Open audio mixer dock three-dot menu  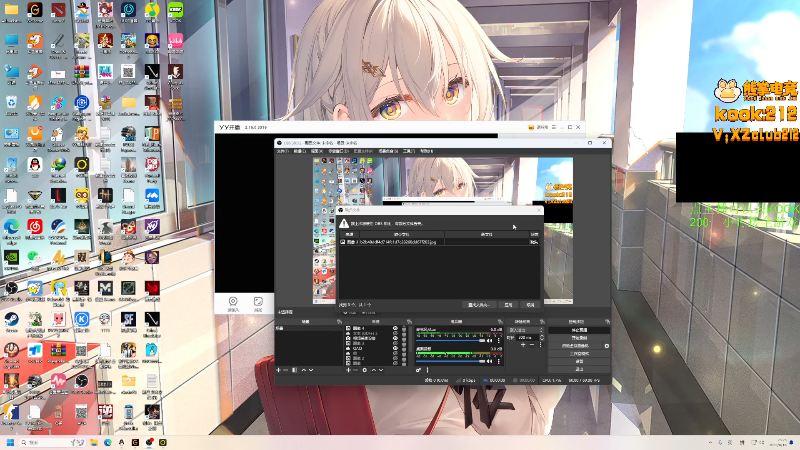click(428, 370)
